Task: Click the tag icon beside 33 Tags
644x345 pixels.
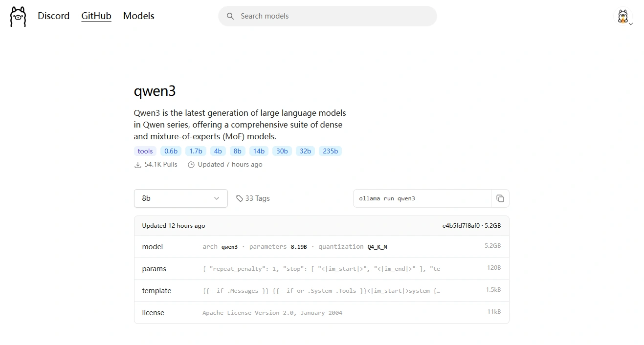Action: click(240, 198)
